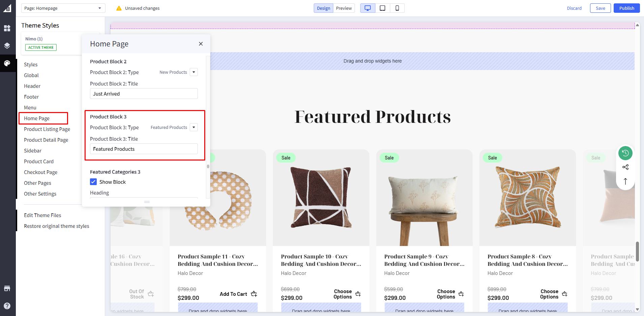Open the layers icon in left rail
Image resolution: width=644 pixels, height=316 pixels.
click(x=7, y=46)
